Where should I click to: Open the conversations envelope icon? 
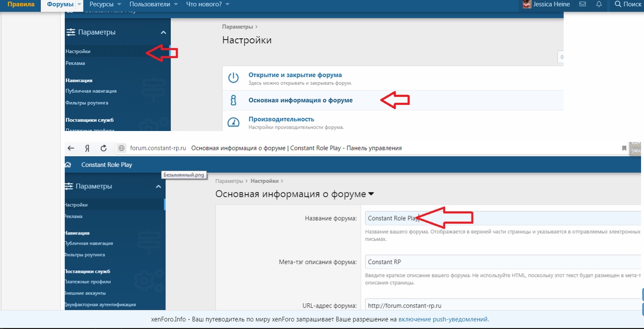click(x=583, y=5)
